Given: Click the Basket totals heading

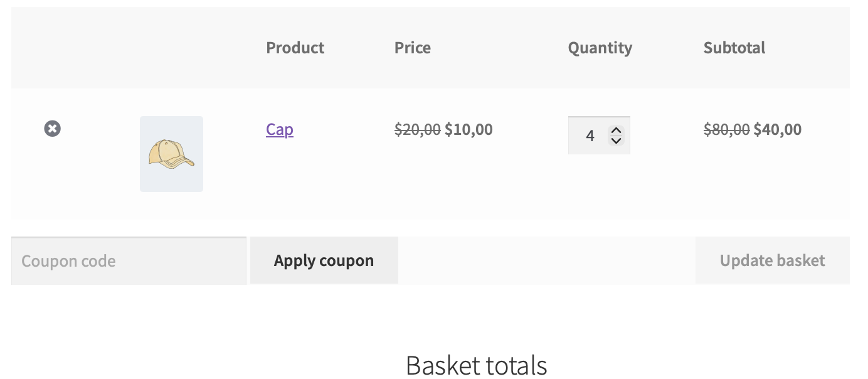Looking at the screenshot, I should coord(477,365).
